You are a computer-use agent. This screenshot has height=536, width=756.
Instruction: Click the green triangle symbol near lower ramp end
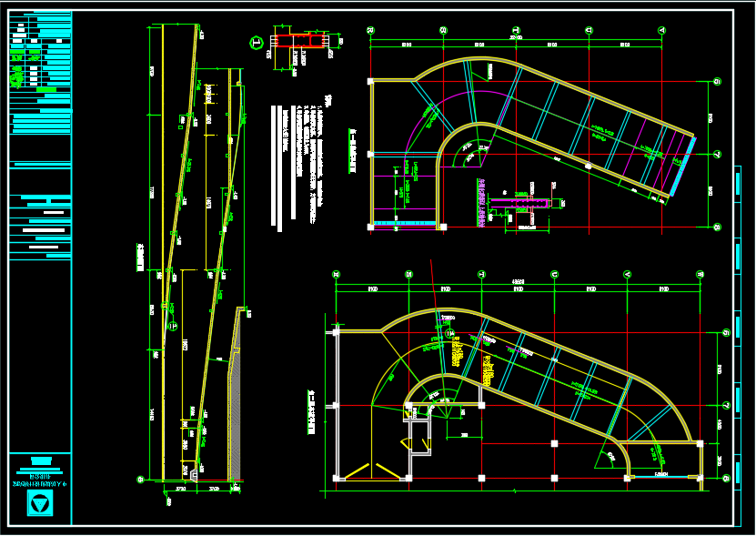coord(604,457)
